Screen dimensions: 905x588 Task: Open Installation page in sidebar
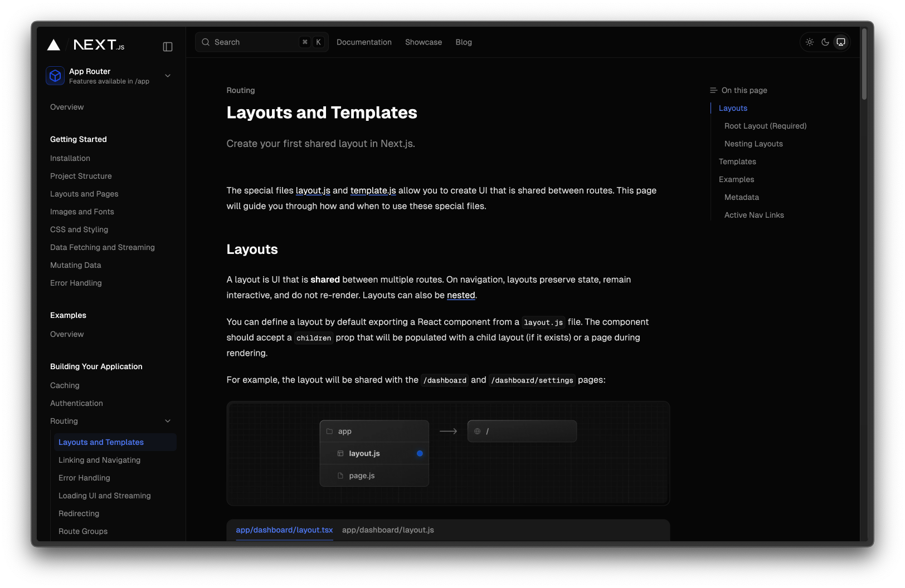click(x=70, y=158)
